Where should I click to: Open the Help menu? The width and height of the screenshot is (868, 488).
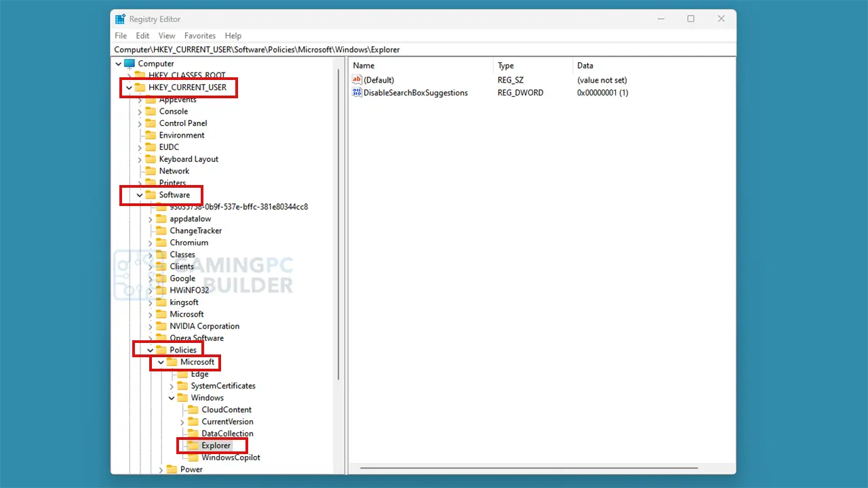pos(233,35)
